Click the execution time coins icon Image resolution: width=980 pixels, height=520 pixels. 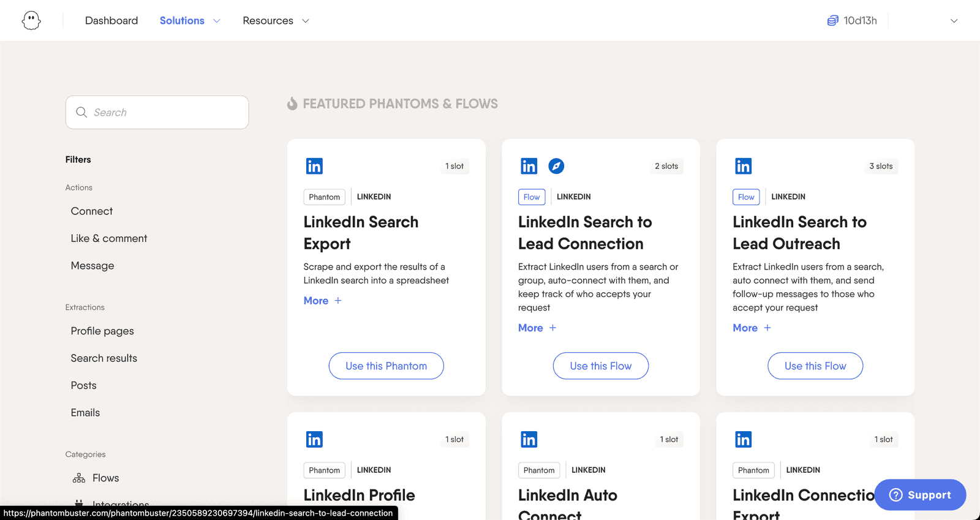[832, 21]
